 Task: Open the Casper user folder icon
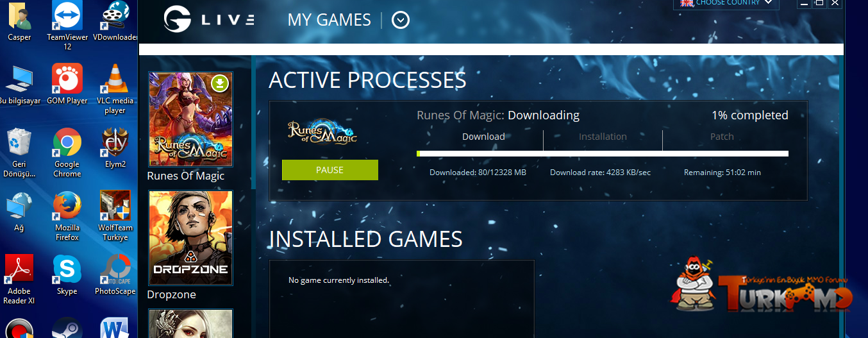[19, 22]
